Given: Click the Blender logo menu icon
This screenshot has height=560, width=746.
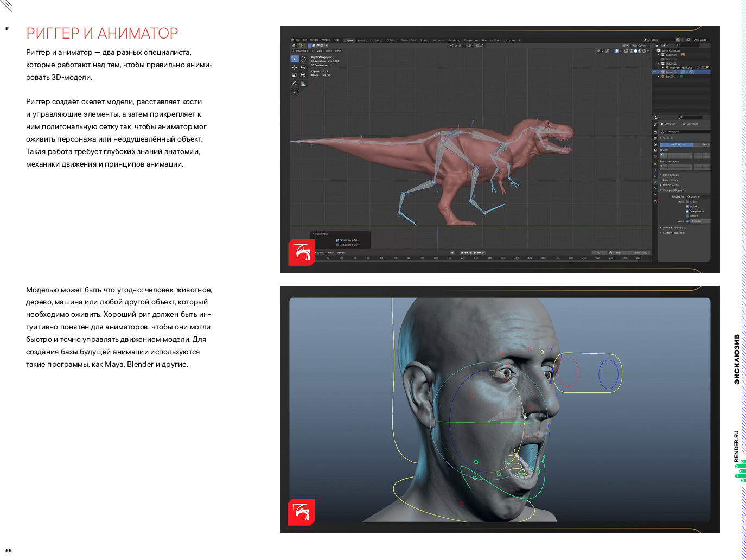Looking at the screenshot, I should click(292, 40).
